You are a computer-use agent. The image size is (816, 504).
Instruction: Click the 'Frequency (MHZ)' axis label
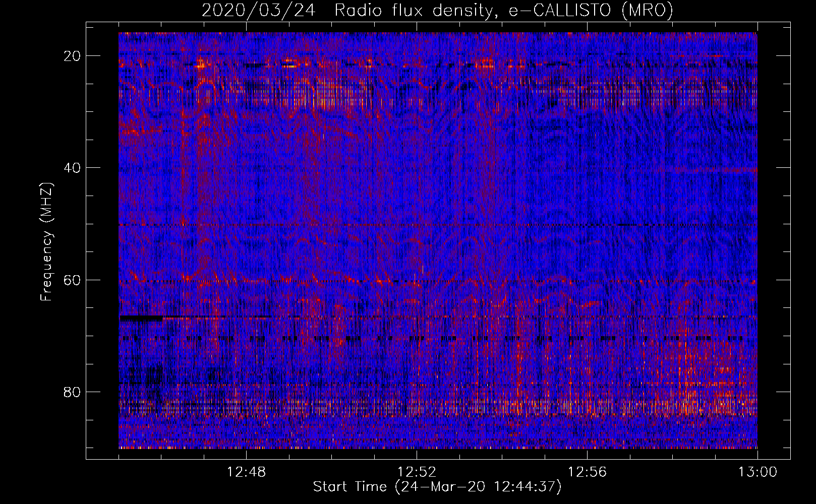pyautogui.click(x=46, y=242)
